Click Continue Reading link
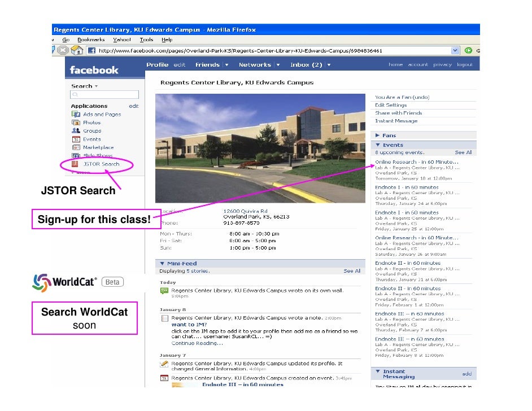Image resolution: width=532 pixels, height=411 pixels. point(197,343)
